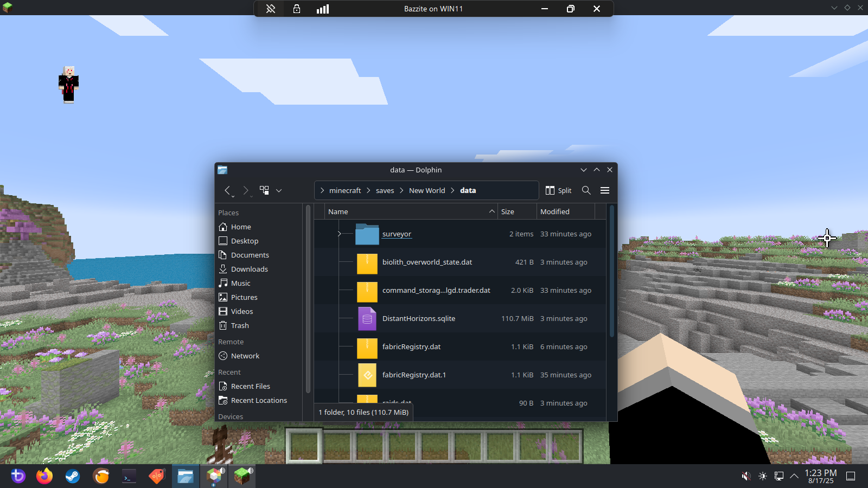Open the clock showing 1:23 PM
Screen dimensions: 868x488
821,476
